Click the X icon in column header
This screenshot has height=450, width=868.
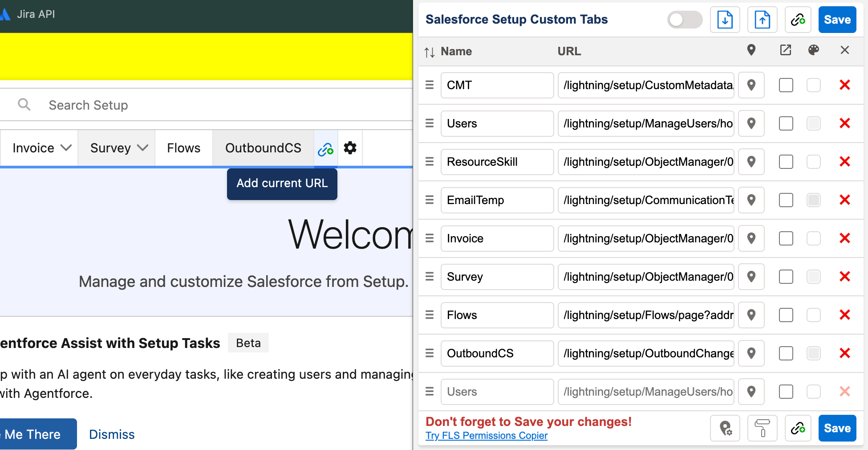845,50
